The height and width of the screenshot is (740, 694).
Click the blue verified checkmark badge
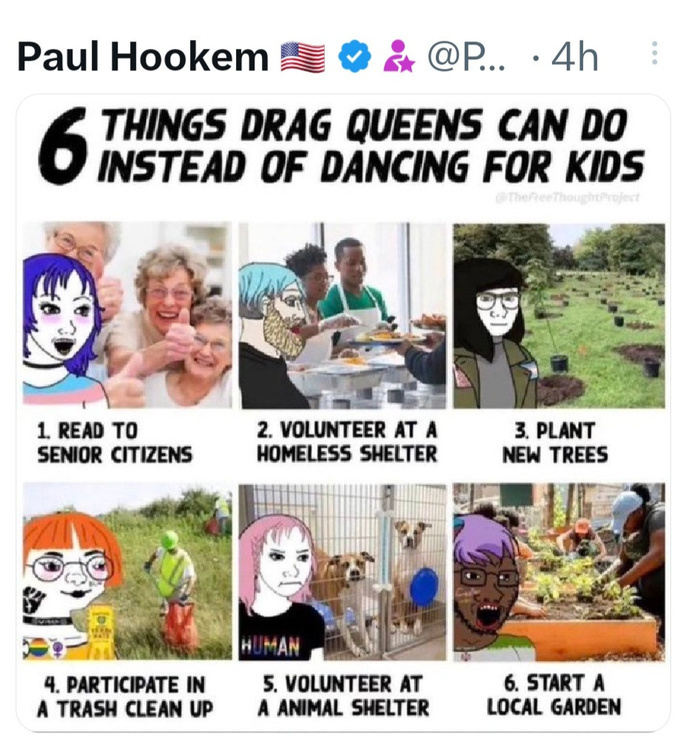click(x=354, y=56)
